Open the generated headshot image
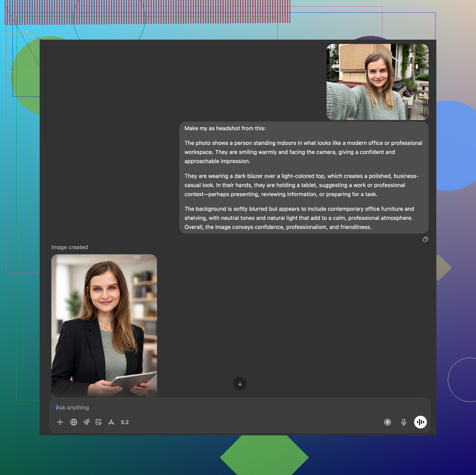The image size is (476, 475). [x=104, y=325]
